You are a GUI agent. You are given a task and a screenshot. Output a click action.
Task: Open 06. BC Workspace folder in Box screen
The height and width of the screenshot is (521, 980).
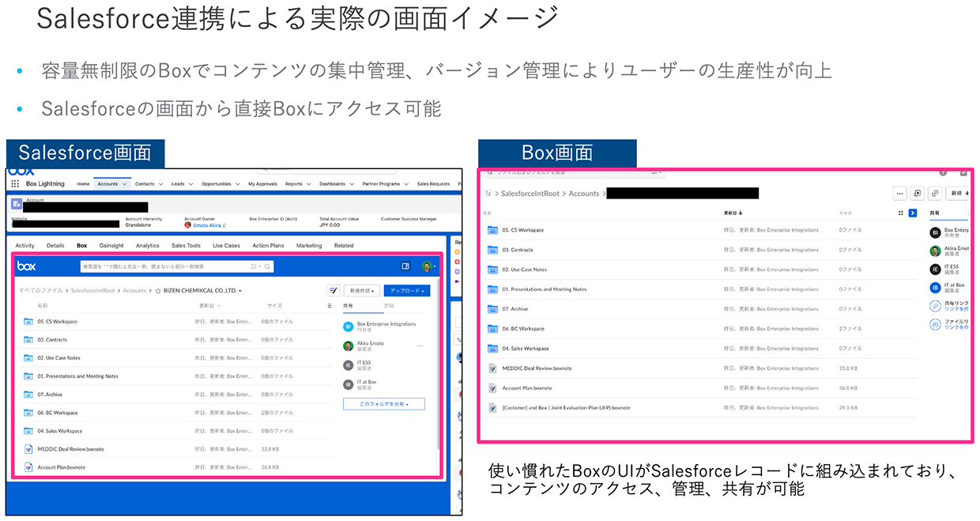[x=522, y=329]
